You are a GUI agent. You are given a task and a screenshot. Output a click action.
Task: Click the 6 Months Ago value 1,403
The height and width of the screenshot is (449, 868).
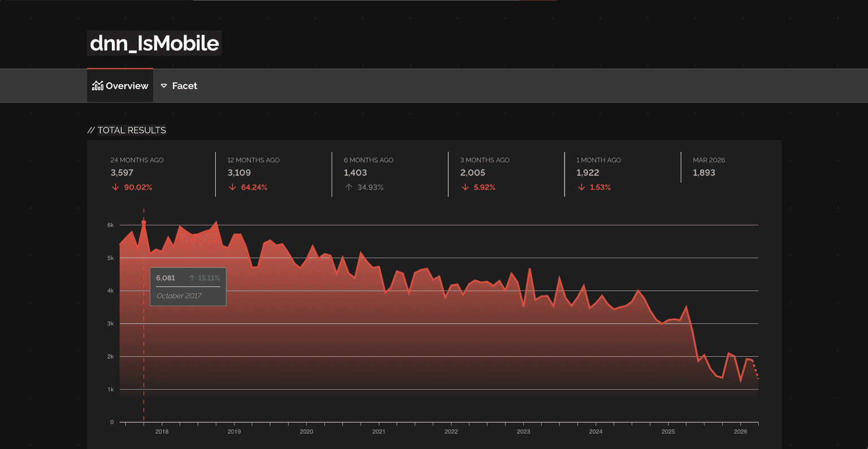click(x=355, y=173)
